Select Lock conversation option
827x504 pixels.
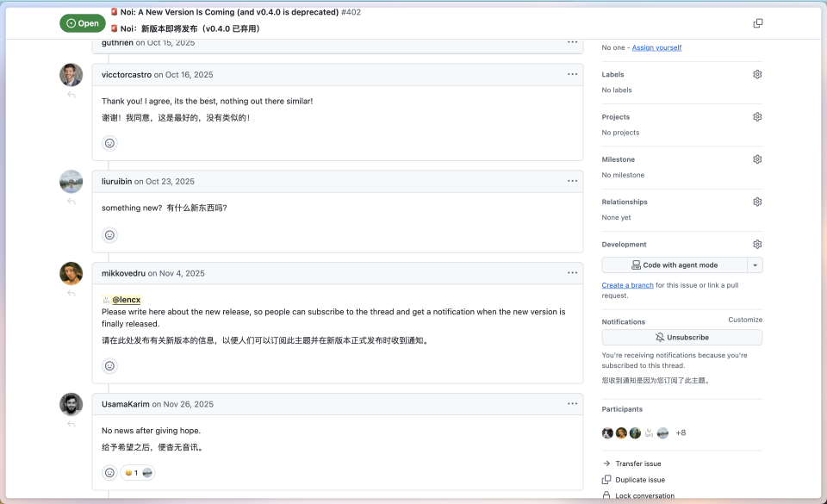click(x=638, y=495)
